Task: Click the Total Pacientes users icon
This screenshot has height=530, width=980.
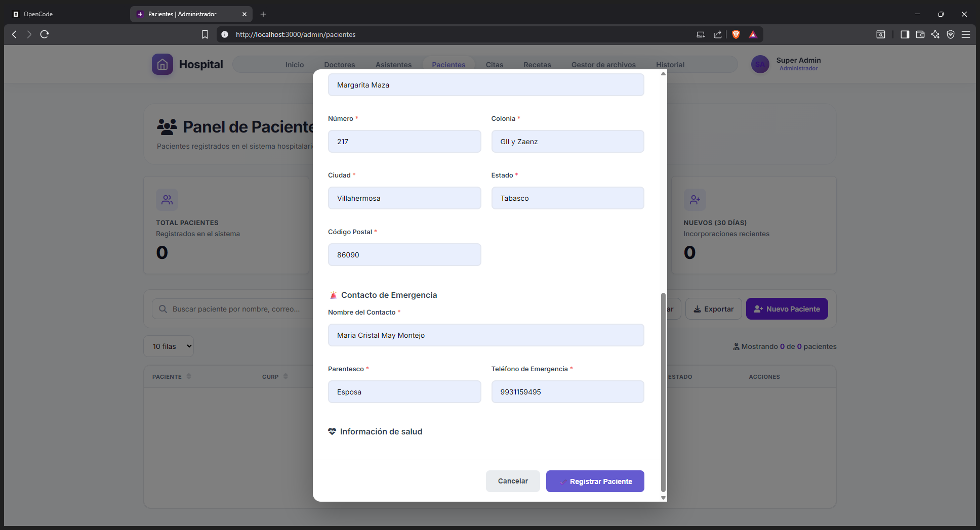Action: pyautogui.click(x=167, y=200)
